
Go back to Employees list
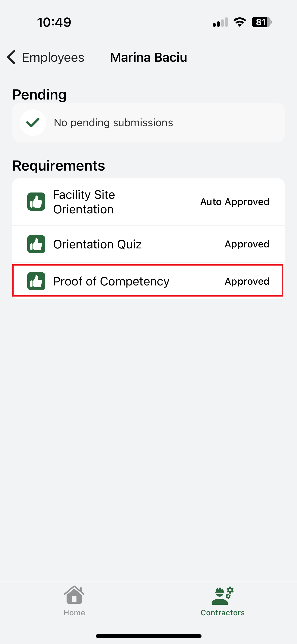coord(53,57)
